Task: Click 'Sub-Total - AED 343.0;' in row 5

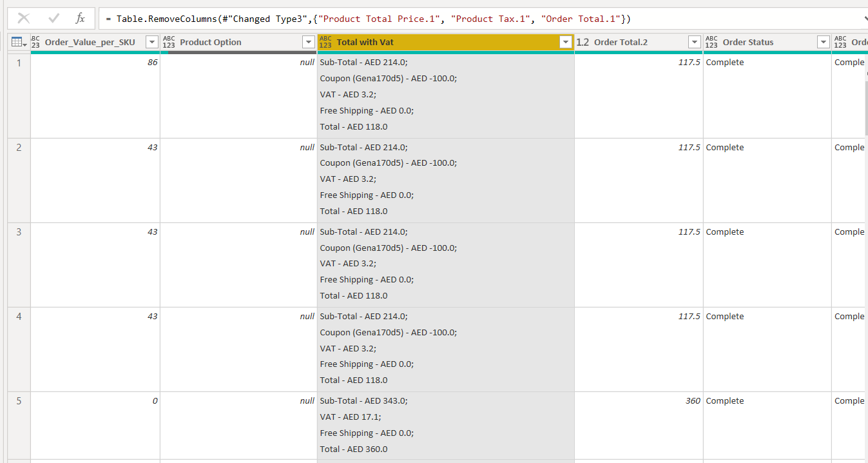Action: pyautogui.click(x=363, y=400)
